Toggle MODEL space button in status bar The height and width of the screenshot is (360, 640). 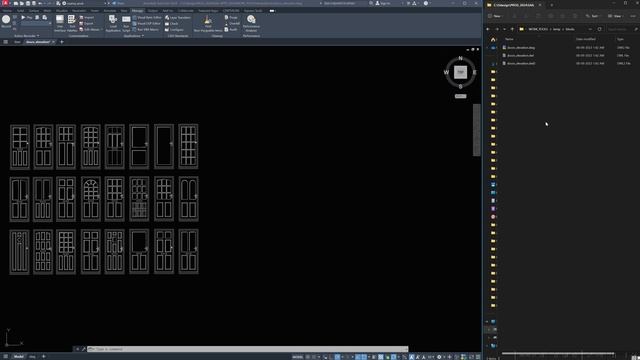[298, 357]
